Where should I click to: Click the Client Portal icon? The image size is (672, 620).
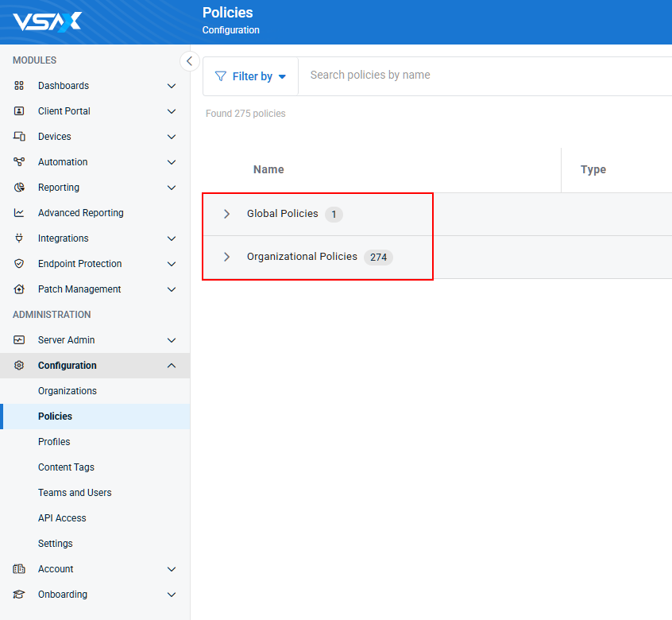19,111
